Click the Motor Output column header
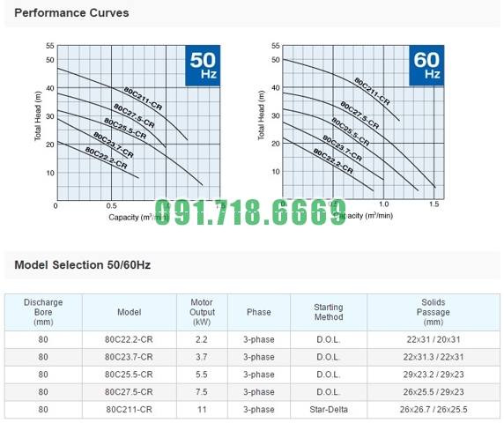 point(202,312)
